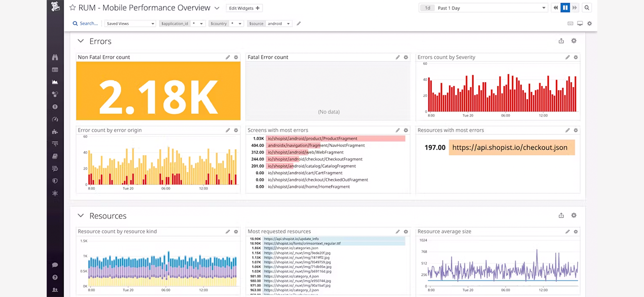Click the 197.00 error count value
Image resolution: width=644 pixels, height=297 pixels.
[435, 147]
